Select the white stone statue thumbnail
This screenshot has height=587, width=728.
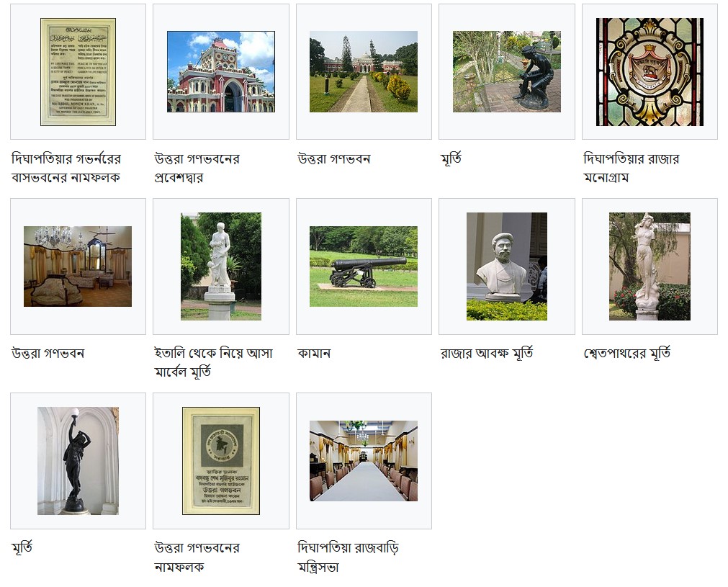point(650,266)
